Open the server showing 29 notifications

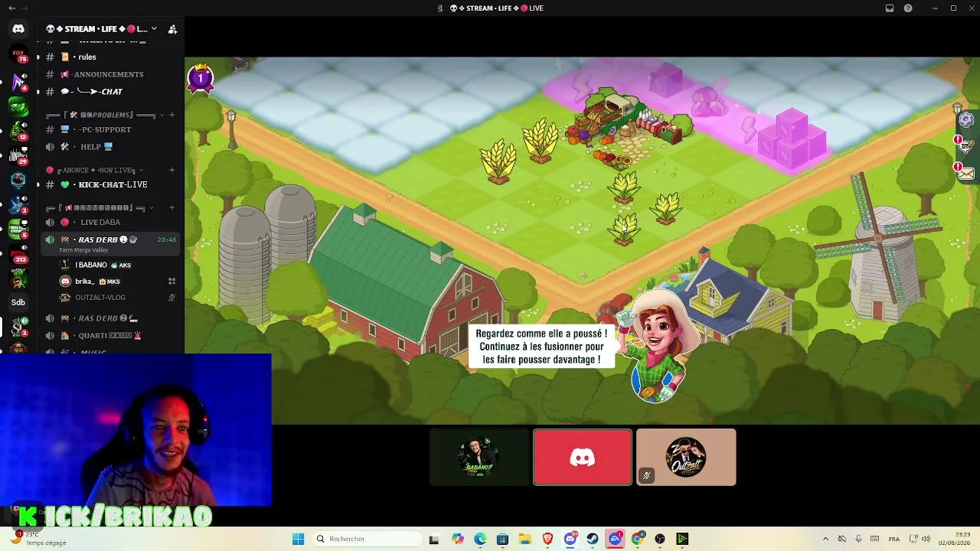click(x=18, y=155)
